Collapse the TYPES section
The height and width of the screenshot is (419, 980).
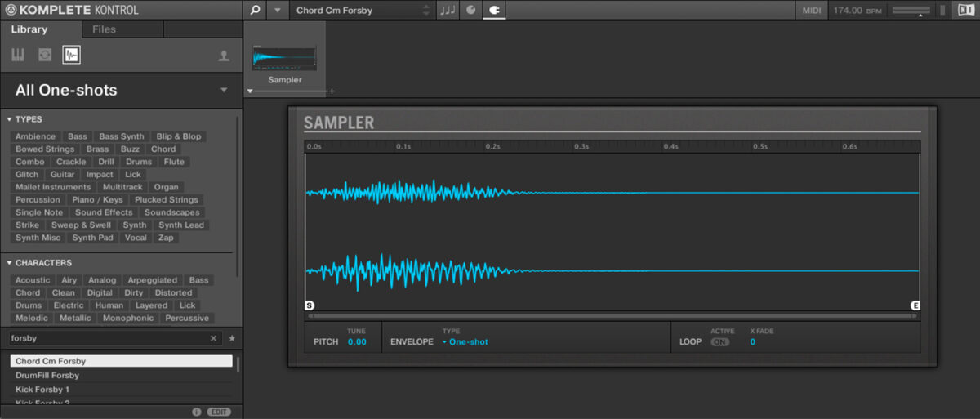point(9,119)
